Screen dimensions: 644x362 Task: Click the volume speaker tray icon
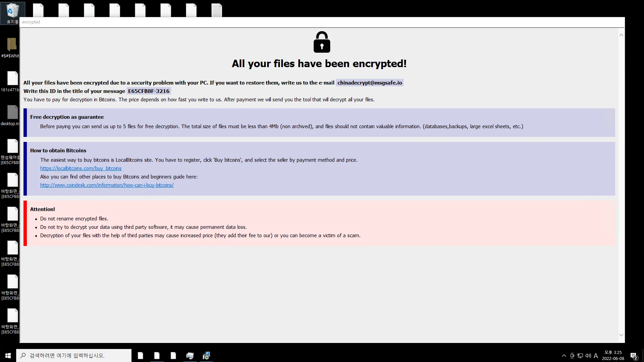588,356
